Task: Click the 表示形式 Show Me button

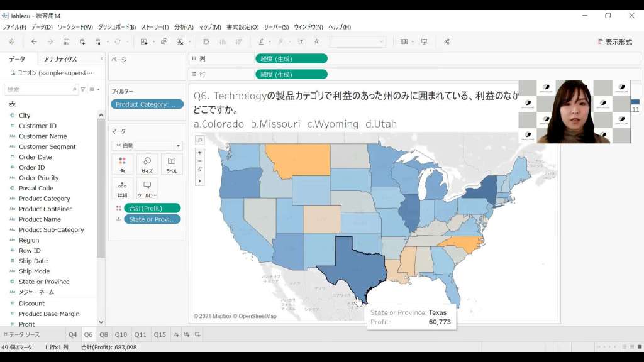Action: coord(615,42)
